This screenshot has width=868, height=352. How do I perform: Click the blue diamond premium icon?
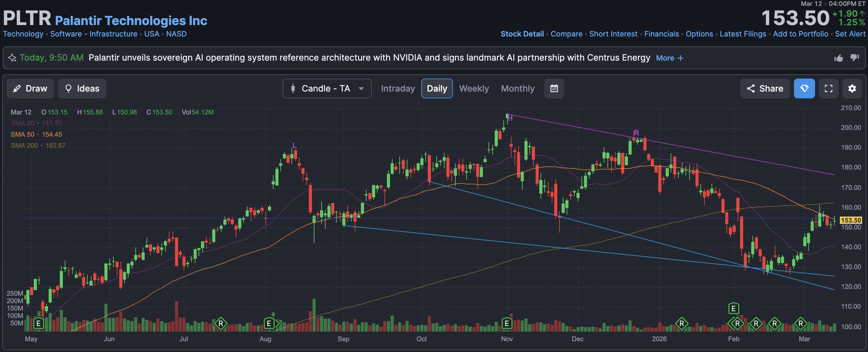[x=804, y=88]
